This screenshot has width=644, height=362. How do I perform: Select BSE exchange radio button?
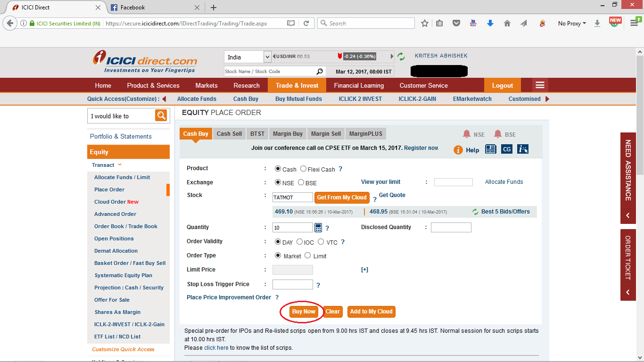(301, 182)
